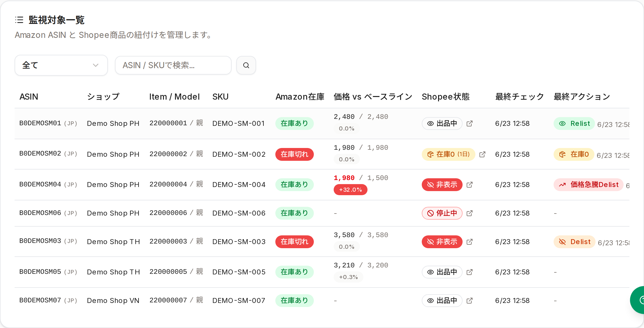Click the 最終アクション column header
This screenshot has width=644, height=328.
pyautogui.click(x=582, y=97)
